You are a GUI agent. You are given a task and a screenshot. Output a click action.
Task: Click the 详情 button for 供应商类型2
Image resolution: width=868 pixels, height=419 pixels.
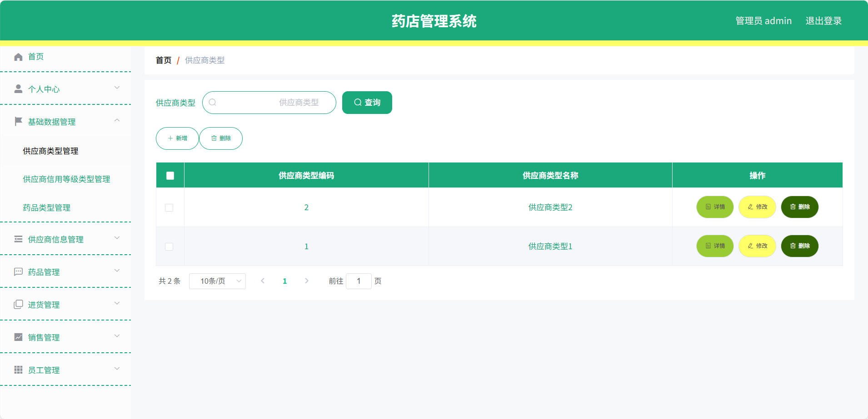coord(715,207)
